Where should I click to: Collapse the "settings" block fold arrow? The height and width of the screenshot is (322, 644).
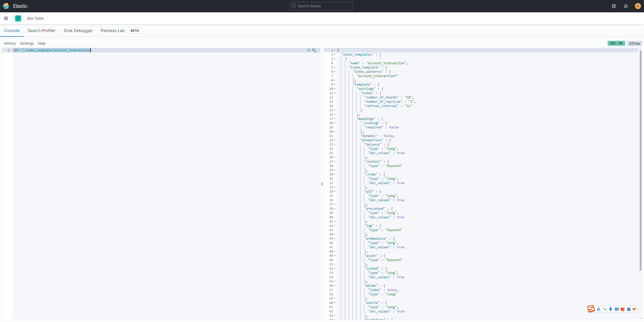pyautogui.click(x=335, y=89)
